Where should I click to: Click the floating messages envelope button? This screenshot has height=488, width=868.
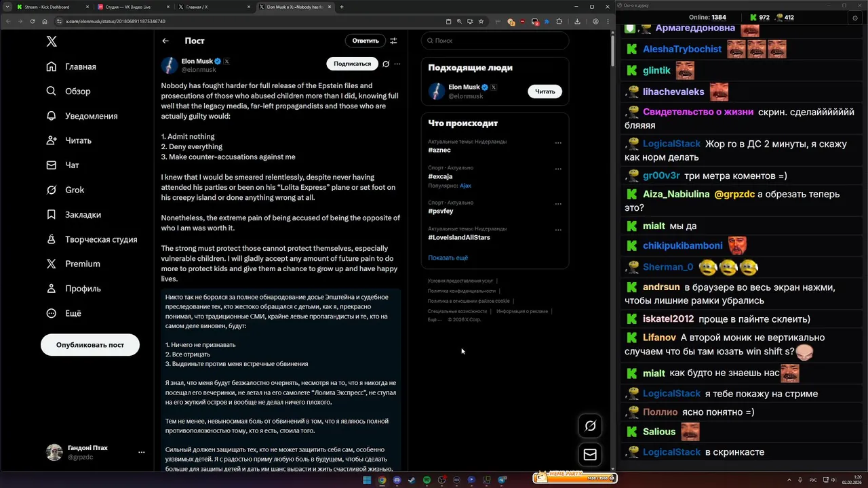click(x=590, y=455)
